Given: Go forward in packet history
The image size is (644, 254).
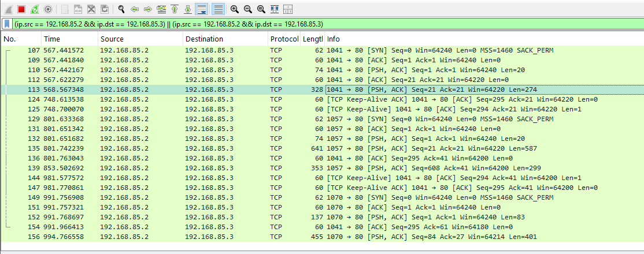Looking at the screenshot, I should (148, 9).
